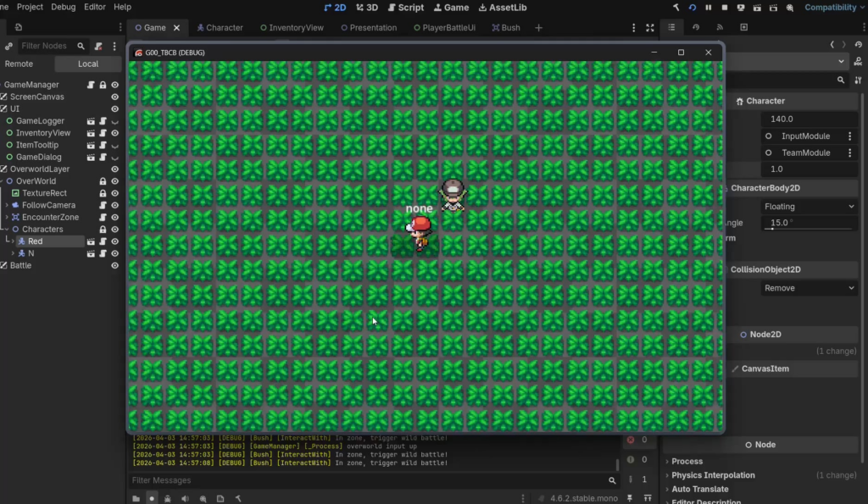Run the current scene
This screenshot has height=504, width=868.
point(757,8)
